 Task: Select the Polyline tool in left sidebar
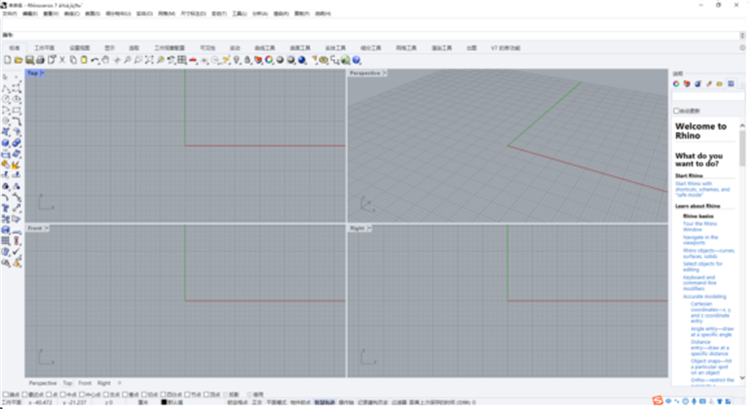click(x=5, y=88)
